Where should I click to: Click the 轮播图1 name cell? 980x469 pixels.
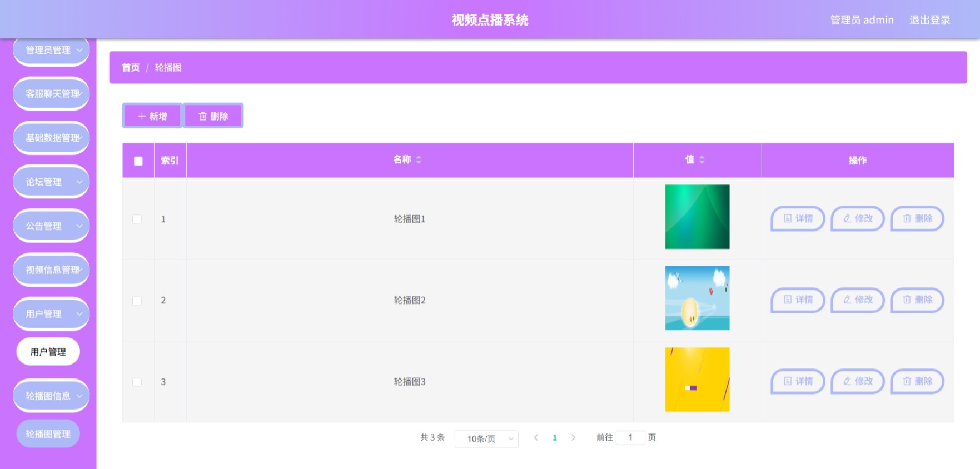(410, 219)
